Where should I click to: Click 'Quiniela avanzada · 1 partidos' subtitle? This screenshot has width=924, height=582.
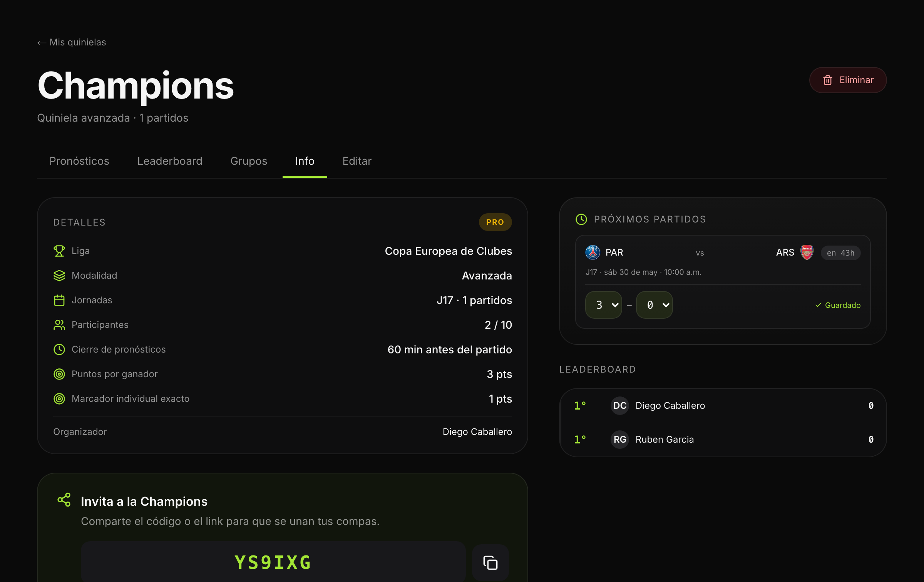tap(113, 118)
